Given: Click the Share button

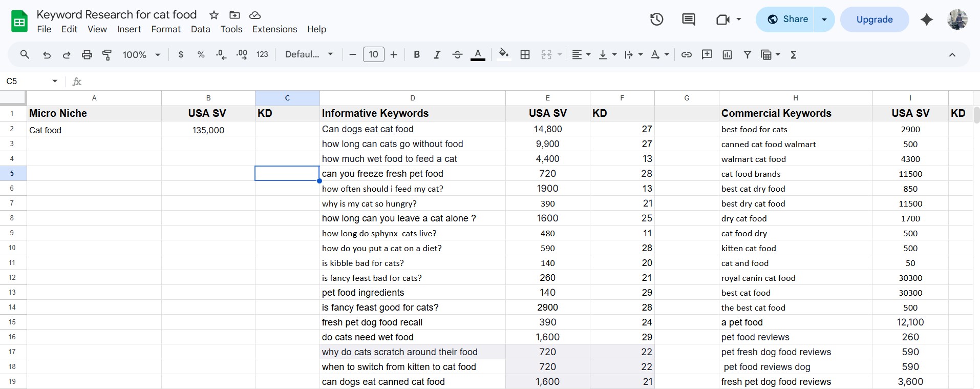Looking at the screenshot, I should [x=785, y=19].
